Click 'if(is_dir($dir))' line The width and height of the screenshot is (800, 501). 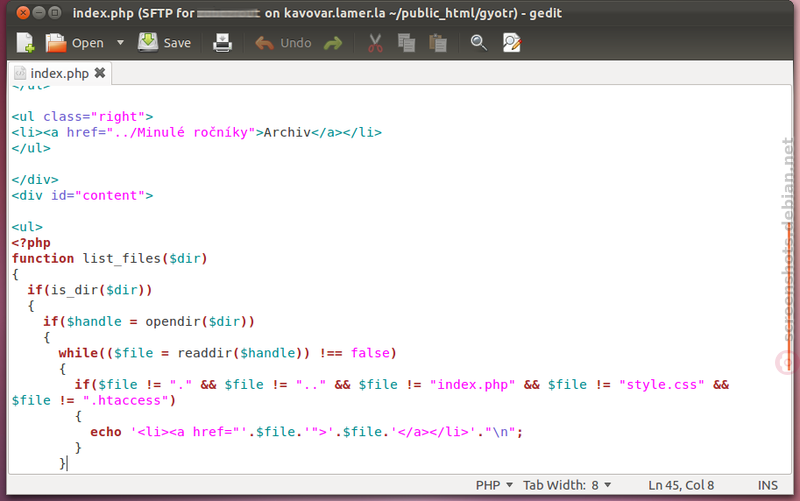pyautogui.click(x=90, y=290)
